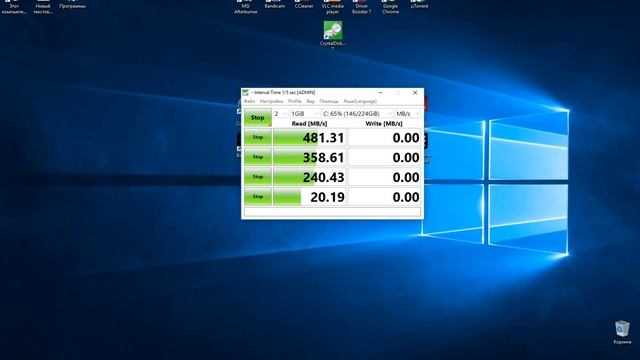640x360 pixels.
Task: Open the Язык(Language) menu
Action: click(x=360, y=101)
